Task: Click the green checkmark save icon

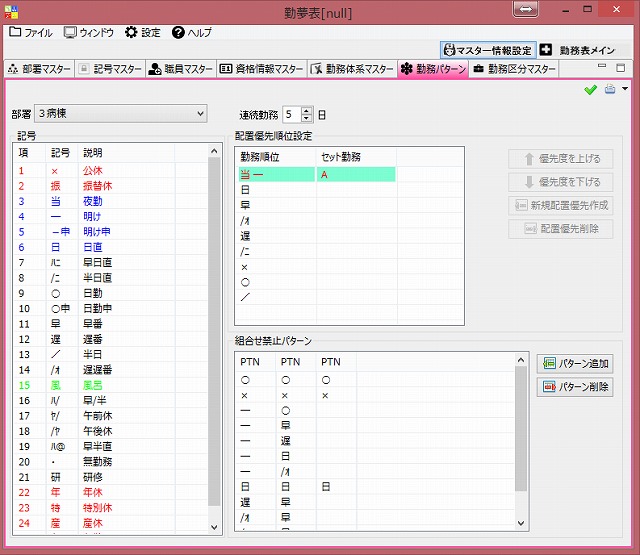Action: tap(590, 90)
